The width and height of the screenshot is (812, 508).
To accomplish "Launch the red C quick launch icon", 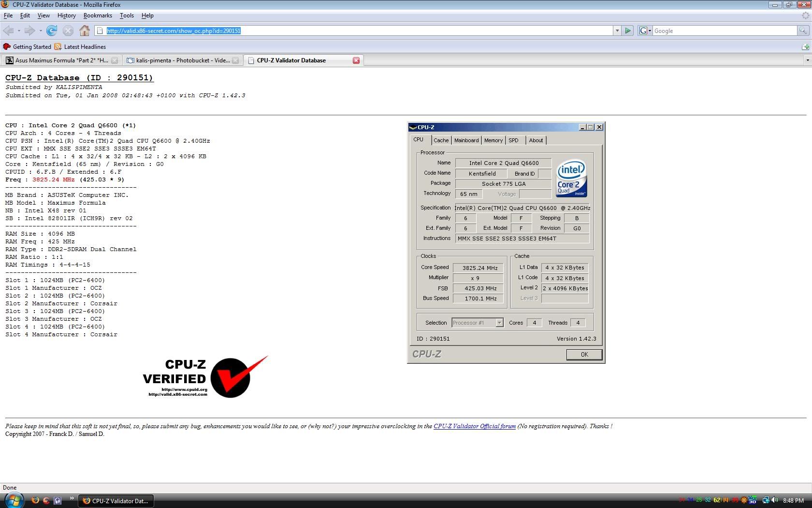I will 46,501.
